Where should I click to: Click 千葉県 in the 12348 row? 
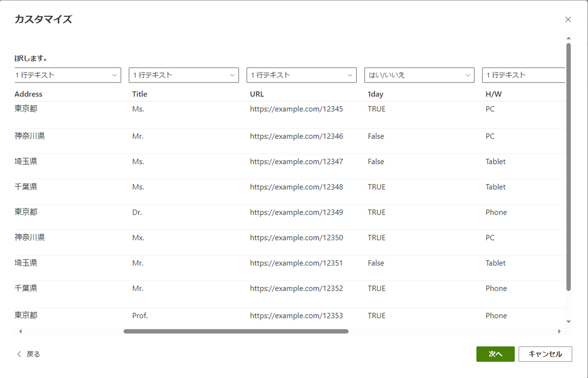(x=26, y=187)
